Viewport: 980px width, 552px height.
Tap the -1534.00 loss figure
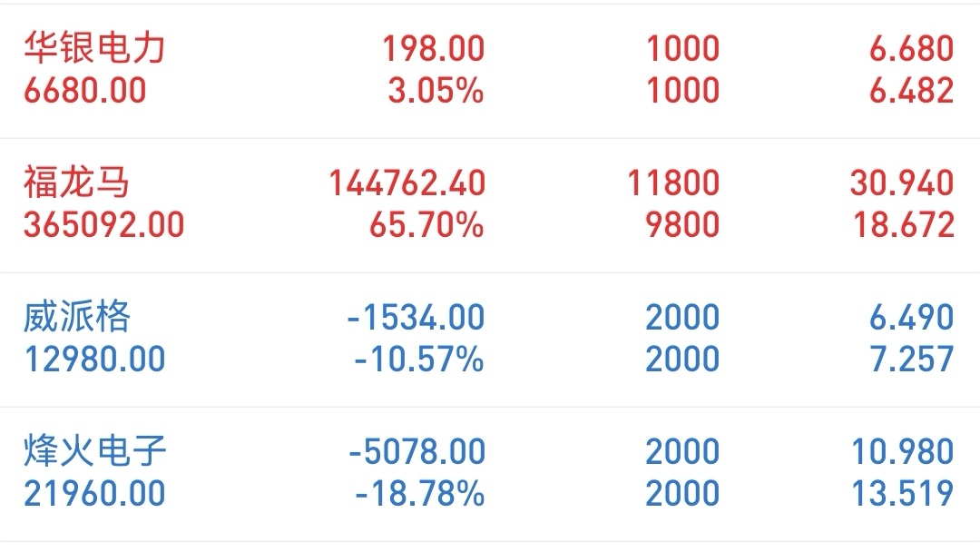coord(416,318)
